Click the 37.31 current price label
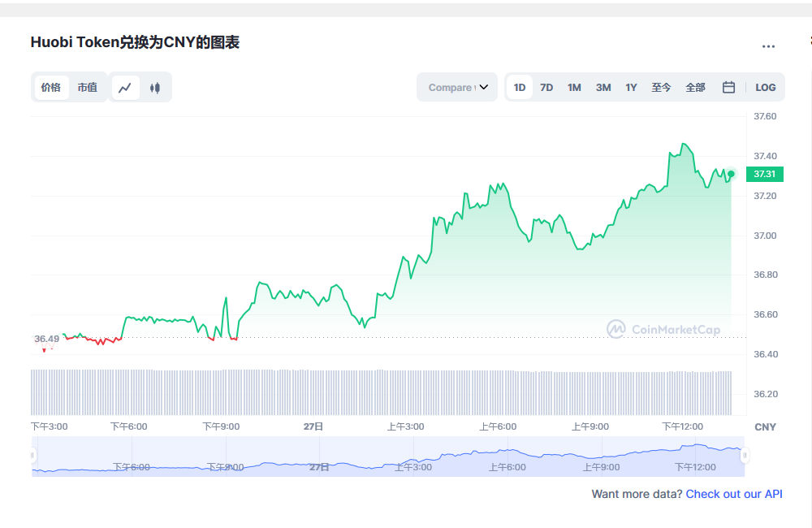The image size is (812, 528). click(x=764, y=174)
